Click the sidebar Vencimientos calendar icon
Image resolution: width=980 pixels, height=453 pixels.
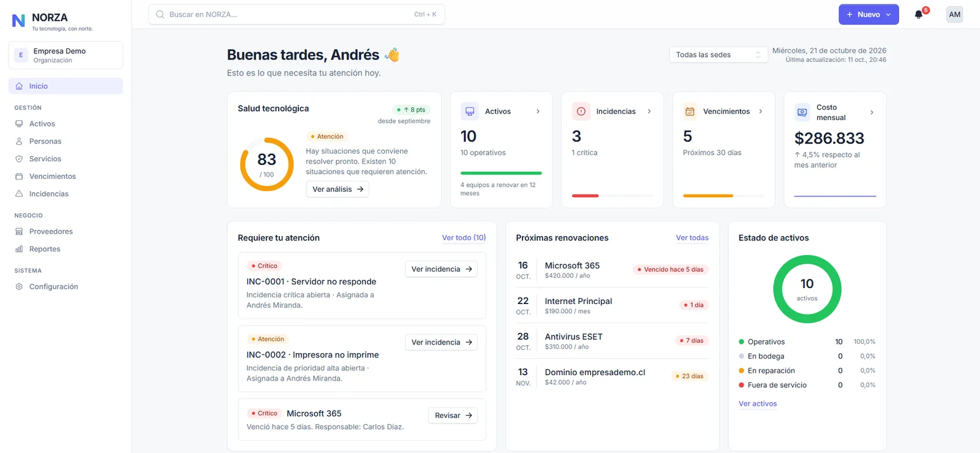click(x=19, y=177)
